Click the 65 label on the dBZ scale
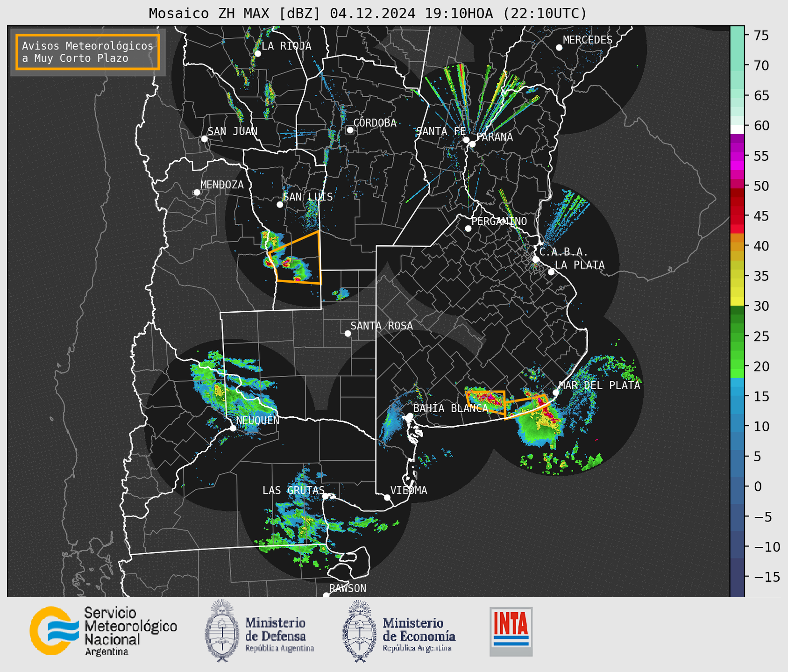 761,96
